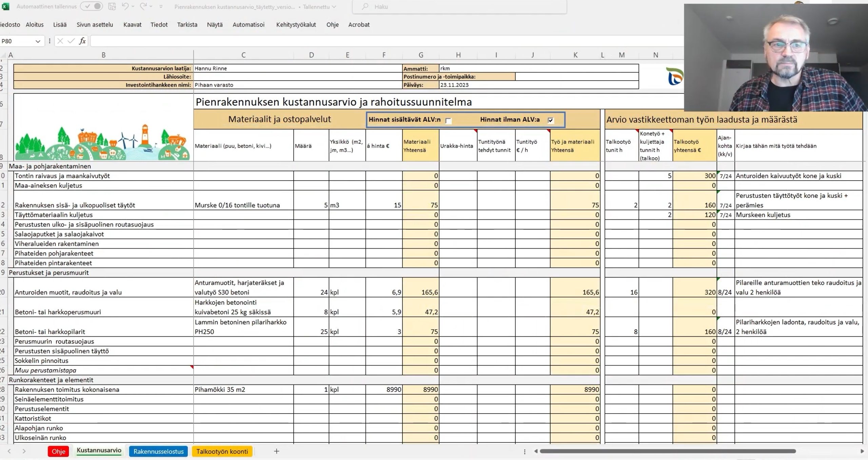Click the Undo arrow icon
The image size is (868, 460).
point(125,6)
